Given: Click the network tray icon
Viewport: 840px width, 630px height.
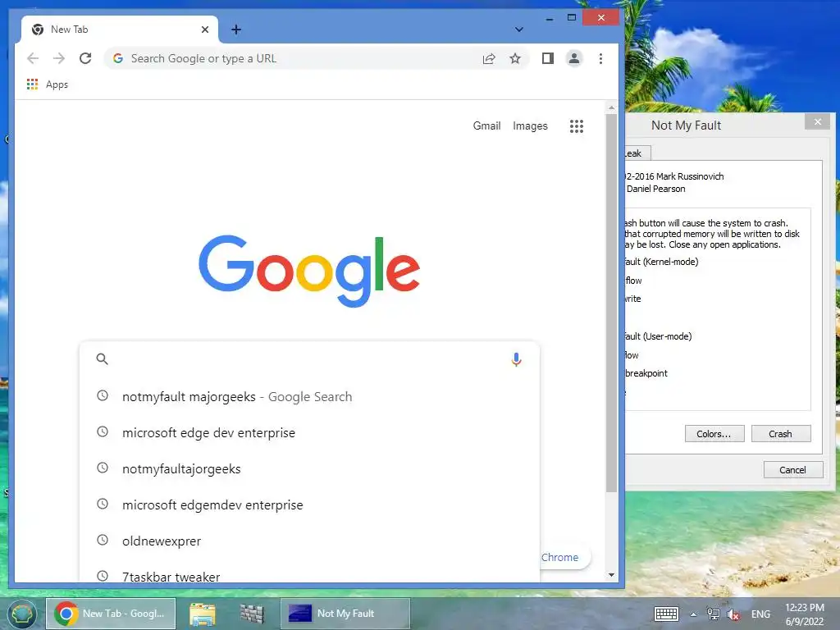Looking at the screenshot, I should pos(713,614).
